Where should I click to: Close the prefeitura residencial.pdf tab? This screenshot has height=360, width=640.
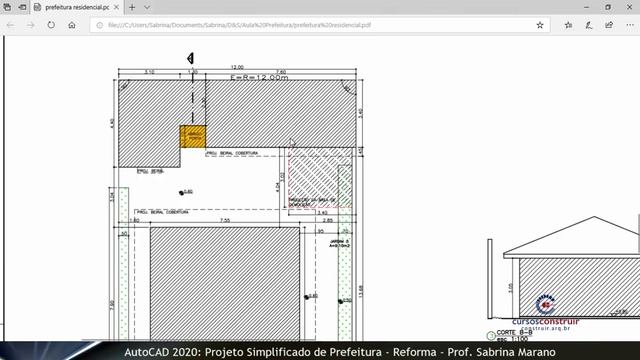click(x=116, y=7)
